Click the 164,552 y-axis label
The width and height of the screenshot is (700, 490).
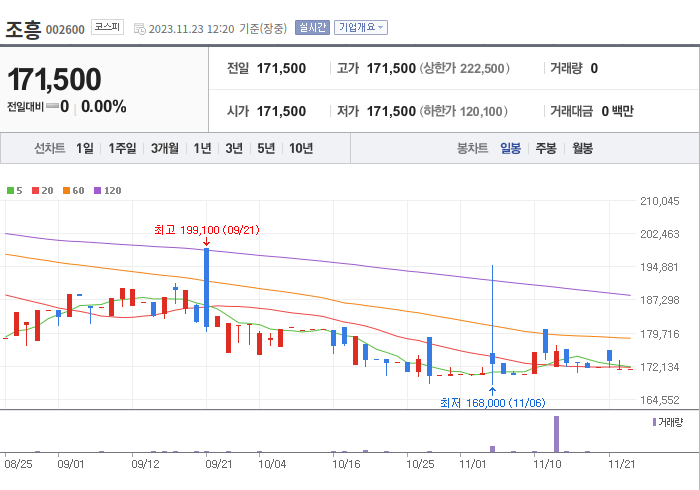(660, 400)
